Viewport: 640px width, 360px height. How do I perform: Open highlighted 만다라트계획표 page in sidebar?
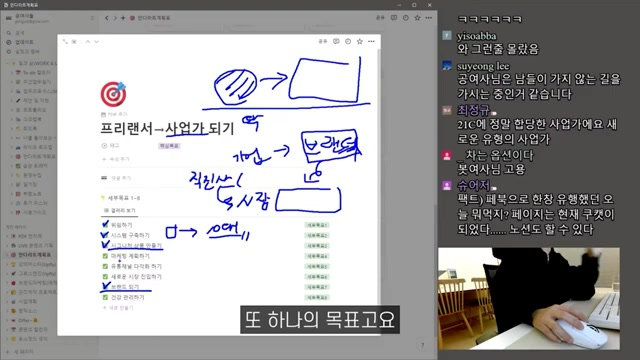click(x=34, y=255)
